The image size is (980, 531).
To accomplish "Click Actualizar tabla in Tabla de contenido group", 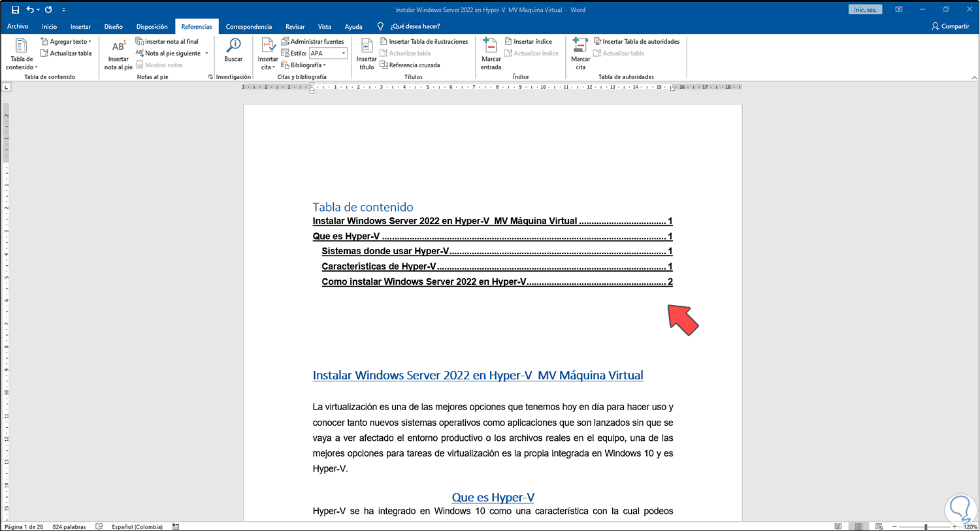I will click(x=66, y=54).
